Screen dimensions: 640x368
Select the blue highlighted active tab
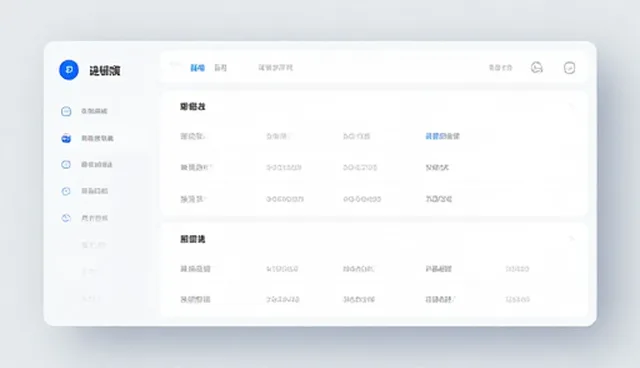[x=198, y=68]
